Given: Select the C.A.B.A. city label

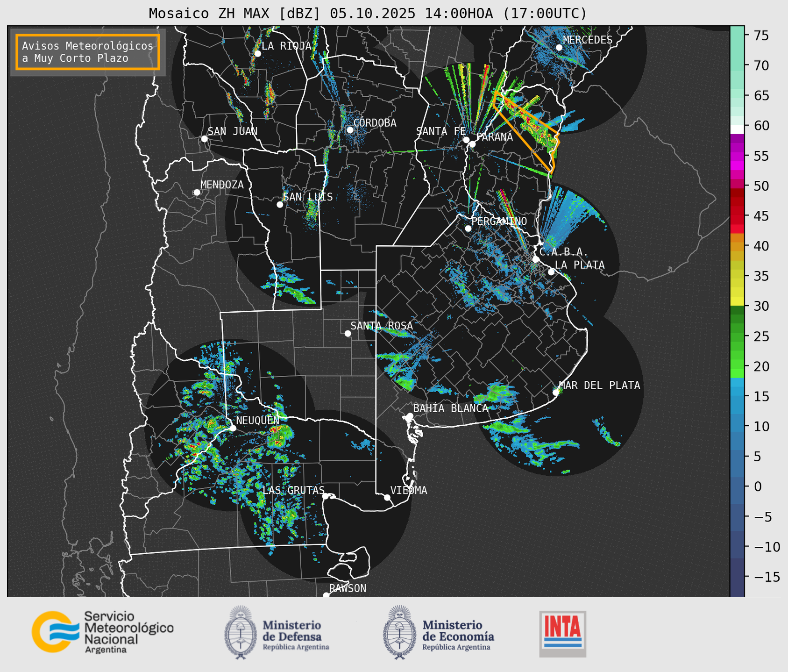Looking at the screenshot, I should click(x=563, y=252).
